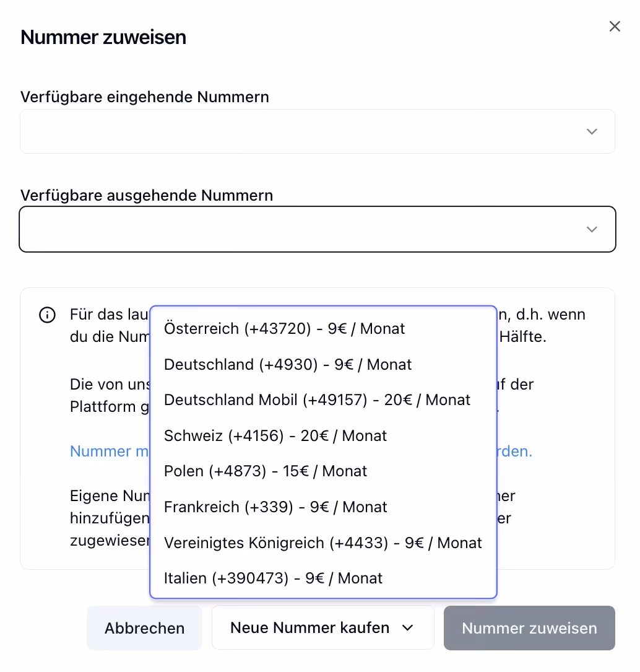The height and width of the screenshot is (672, 640).
Task: Choose Deutschland Mobil (+49157) number
Action: (324, 400)
